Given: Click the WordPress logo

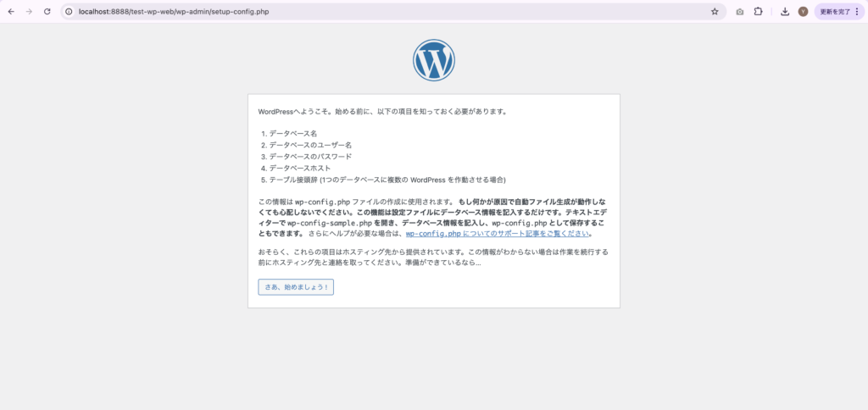Looking at the screenshot, I should 434,60.
